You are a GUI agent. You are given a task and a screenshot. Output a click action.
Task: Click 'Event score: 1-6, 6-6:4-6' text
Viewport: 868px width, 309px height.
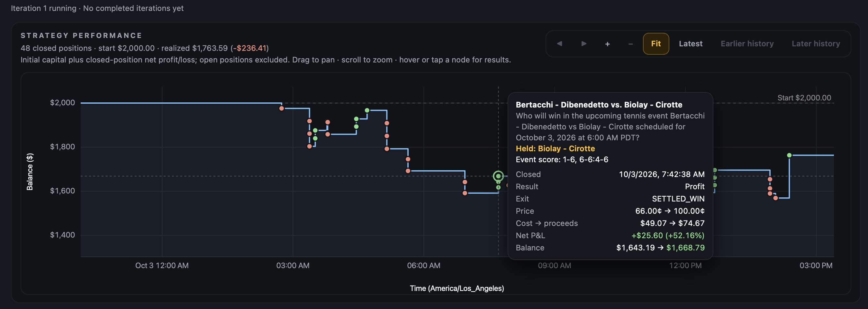562,160
